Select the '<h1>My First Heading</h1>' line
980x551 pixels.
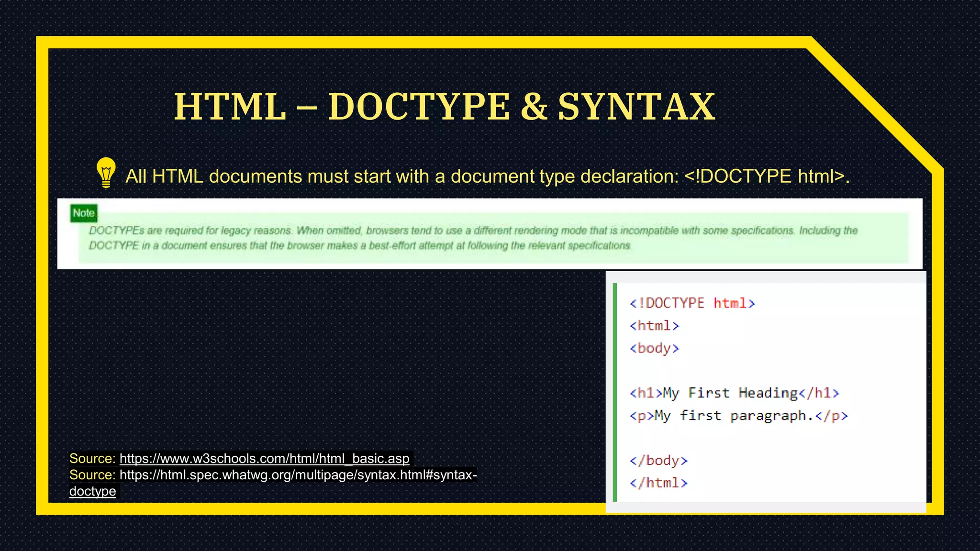[734, 393]
